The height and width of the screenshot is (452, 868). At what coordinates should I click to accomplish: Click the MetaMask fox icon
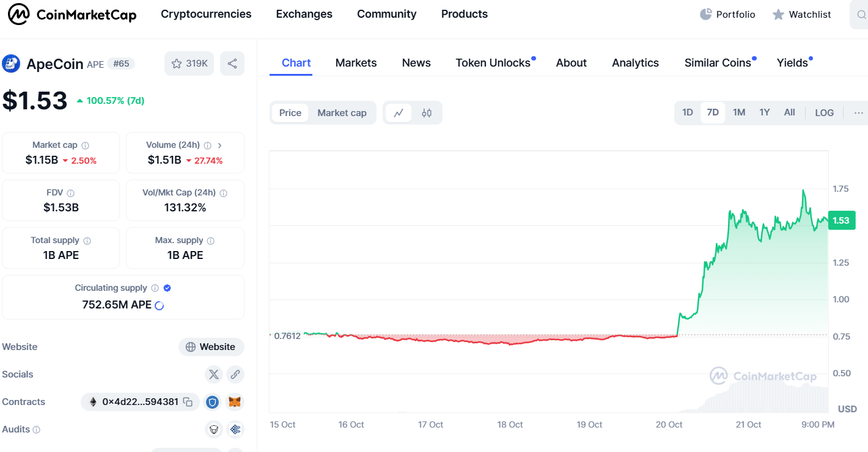click(x=235, y=402)
